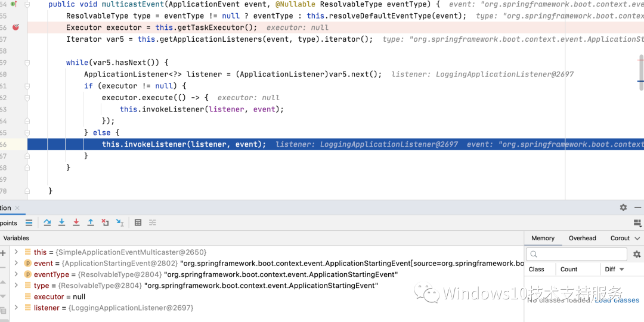Click the remove watch minus icon
Screen dimensions: 644x322
(2, 267)
